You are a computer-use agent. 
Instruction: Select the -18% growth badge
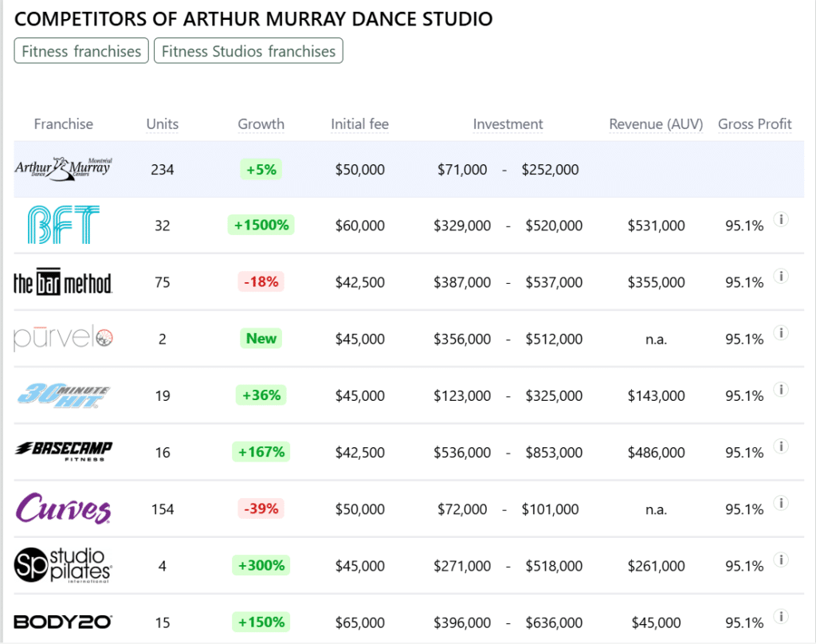(261, 281)
